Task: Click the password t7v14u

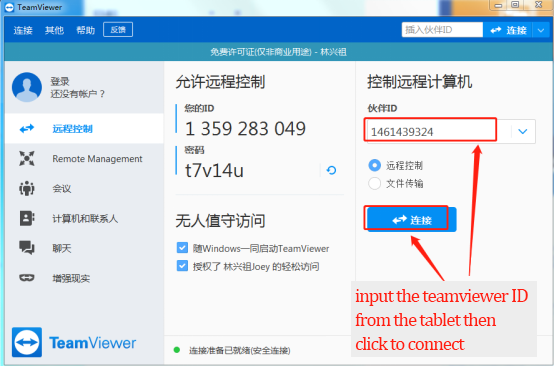Action: coord(214,171)
